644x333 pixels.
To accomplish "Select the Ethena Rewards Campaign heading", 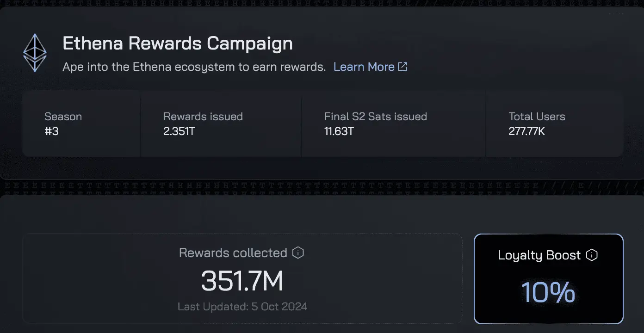I will (178, 43).
